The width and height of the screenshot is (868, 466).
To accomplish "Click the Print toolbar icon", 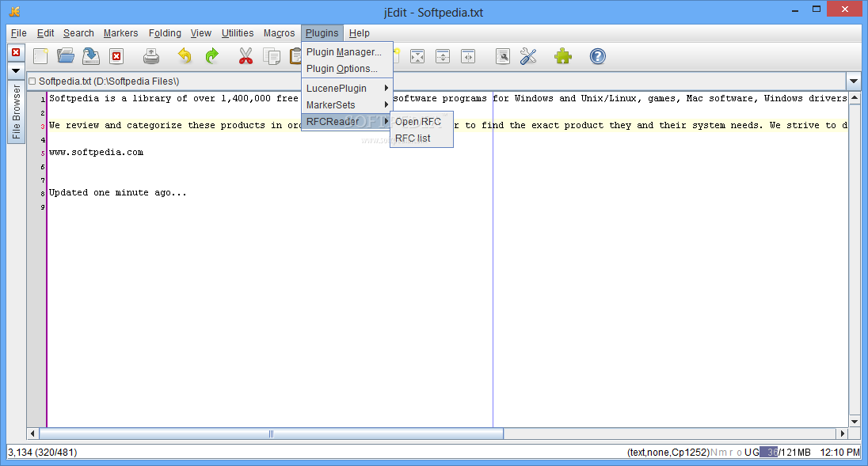I will click(151, 56).
